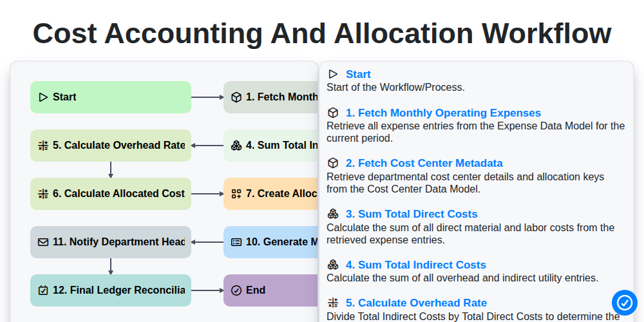This screenshot has width=644, height=322.
Task: Select the End workflow node
Action: coord(270,290)
